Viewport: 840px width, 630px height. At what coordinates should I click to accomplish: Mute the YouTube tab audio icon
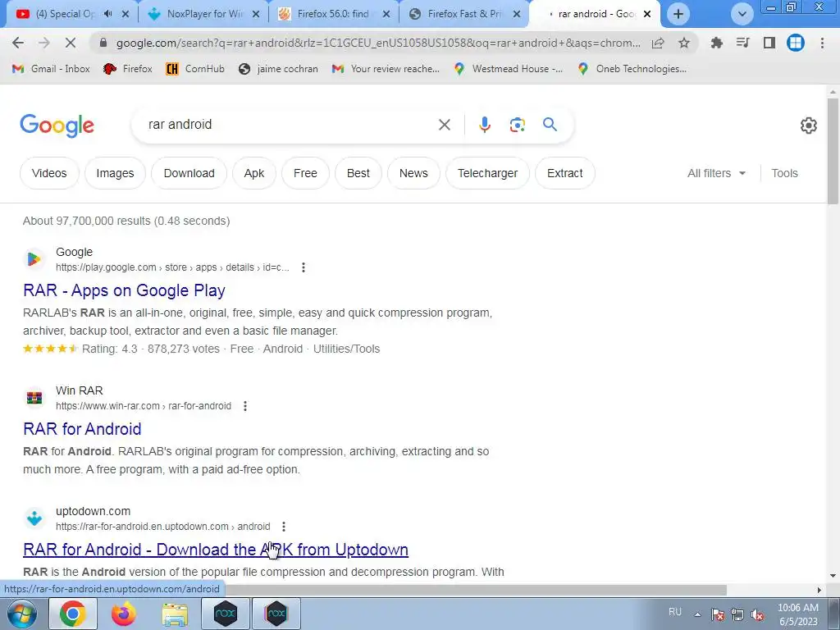(x=108, y=14)
